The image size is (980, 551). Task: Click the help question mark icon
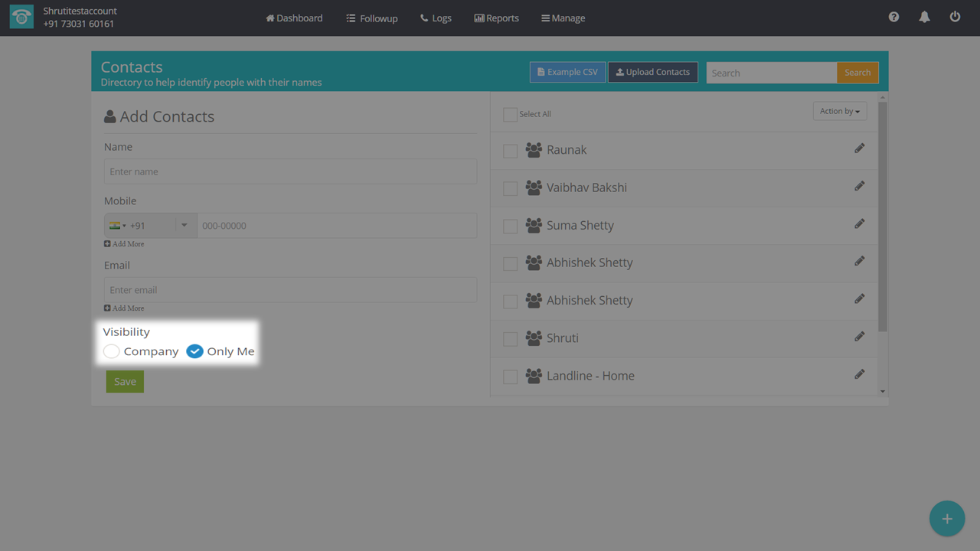pyautogui.click(x=893, y=17)
